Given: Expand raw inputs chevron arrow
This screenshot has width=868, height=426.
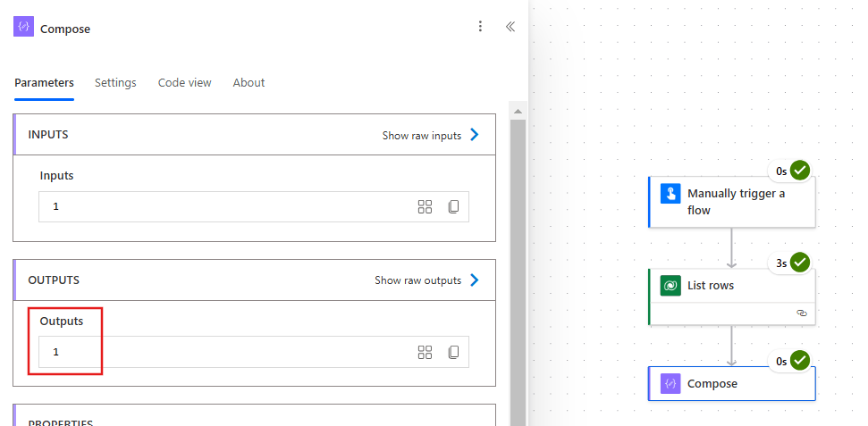Looking at the screenshot, I should 475,135.
